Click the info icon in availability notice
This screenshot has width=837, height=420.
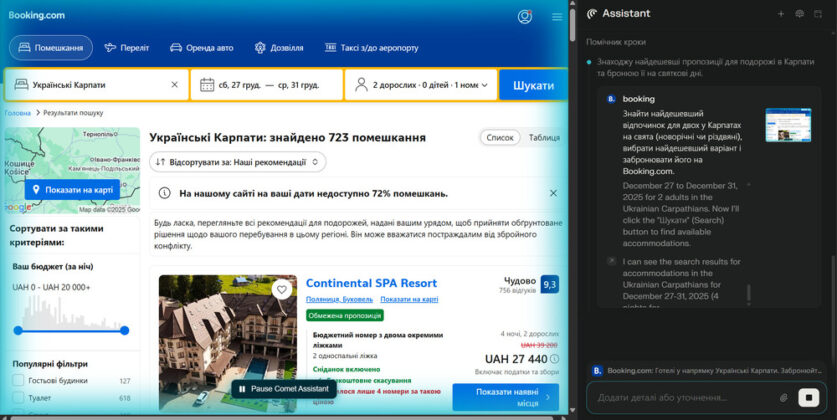[x=164, y=193]
